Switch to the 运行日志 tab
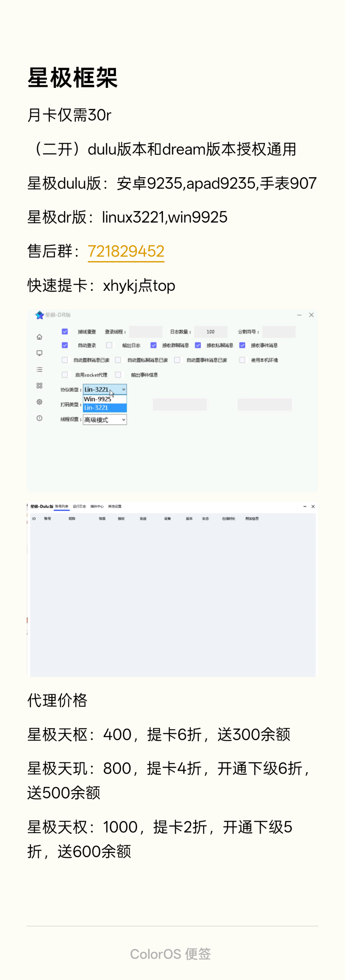Image resolution: width=345 pixels, height=980 pixels. coord(79,506)
